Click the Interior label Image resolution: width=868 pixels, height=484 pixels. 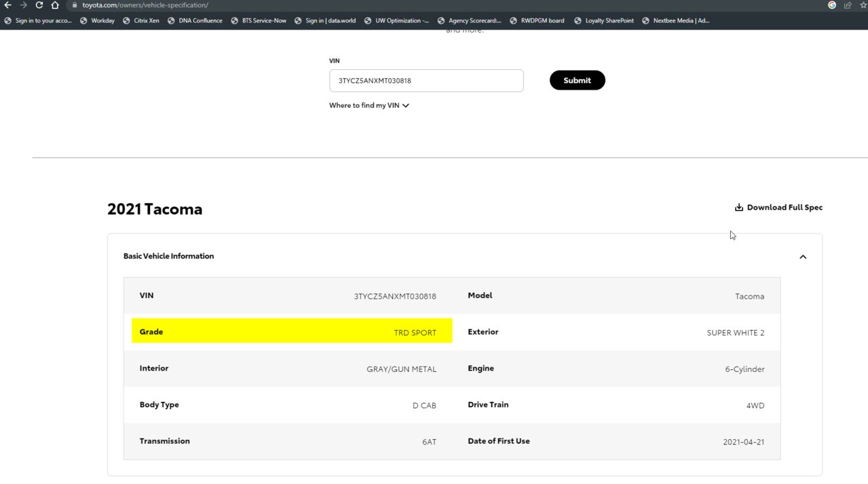pyautogui.click(x=154, y=368)
